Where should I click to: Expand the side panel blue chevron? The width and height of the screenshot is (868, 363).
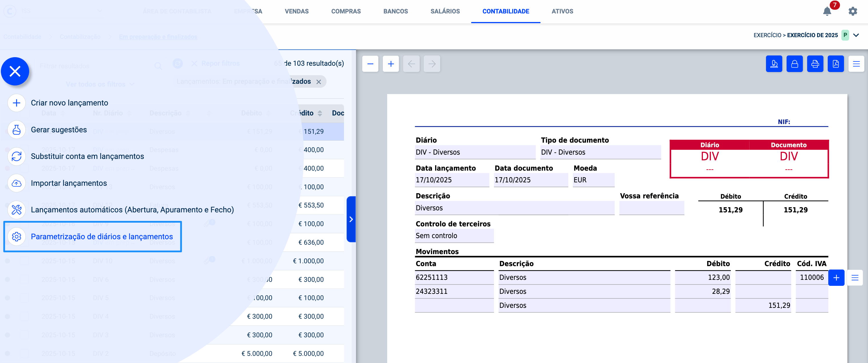click(351, 219)
